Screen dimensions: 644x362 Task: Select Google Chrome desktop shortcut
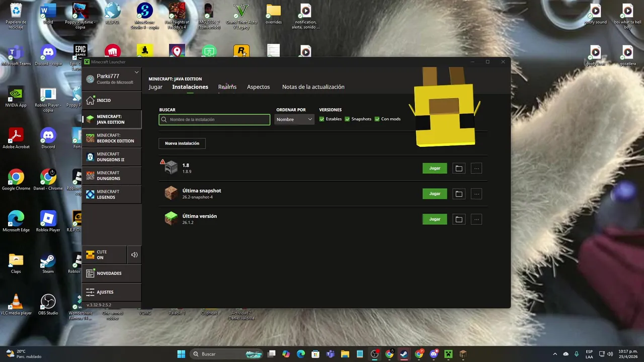tap(16, 180)
